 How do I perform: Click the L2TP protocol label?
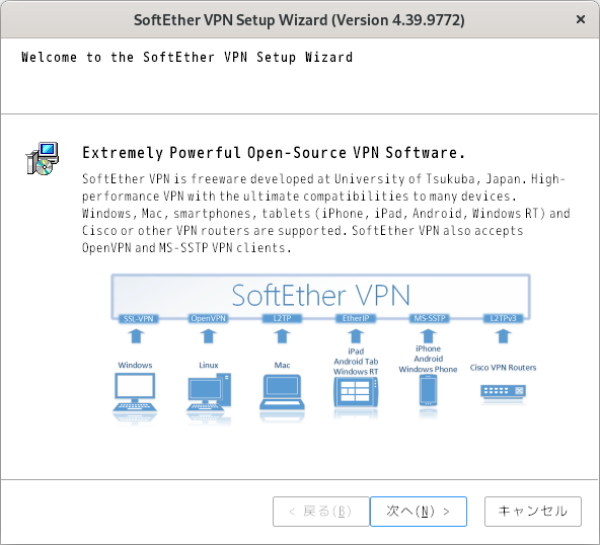tap(282, 318)
